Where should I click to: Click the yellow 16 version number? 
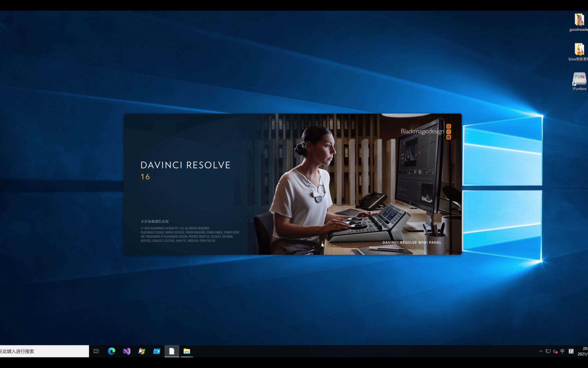145,177
